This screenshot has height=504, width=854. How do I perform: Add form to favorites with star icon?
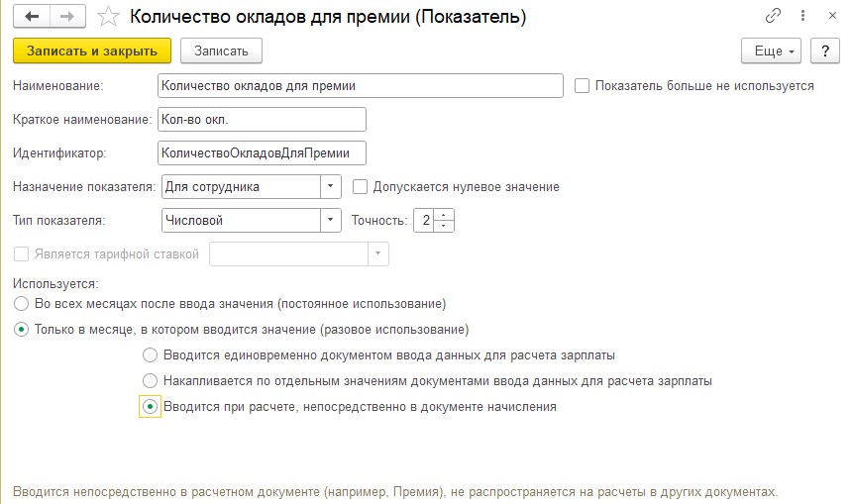[x=108, y=17]
